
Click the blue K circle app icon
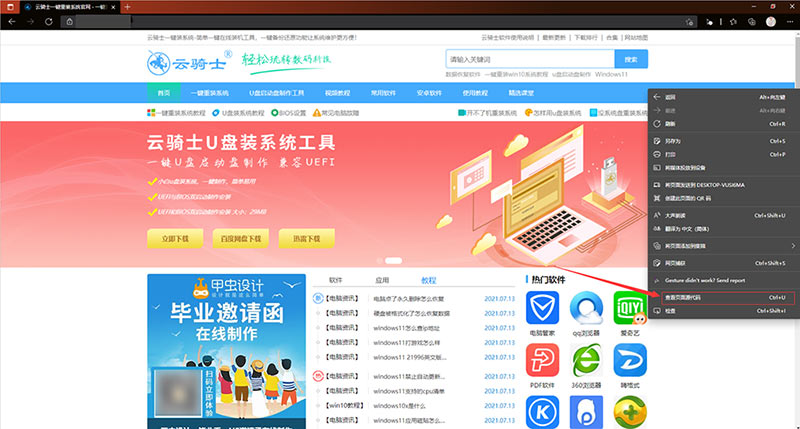coord(542,412)
